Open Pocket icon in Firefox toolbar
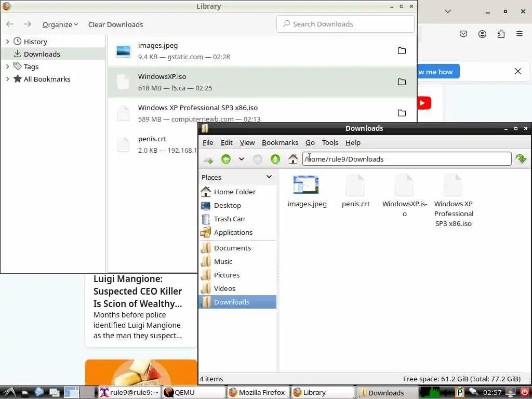The image size is (532, 399). coord(463,34)
